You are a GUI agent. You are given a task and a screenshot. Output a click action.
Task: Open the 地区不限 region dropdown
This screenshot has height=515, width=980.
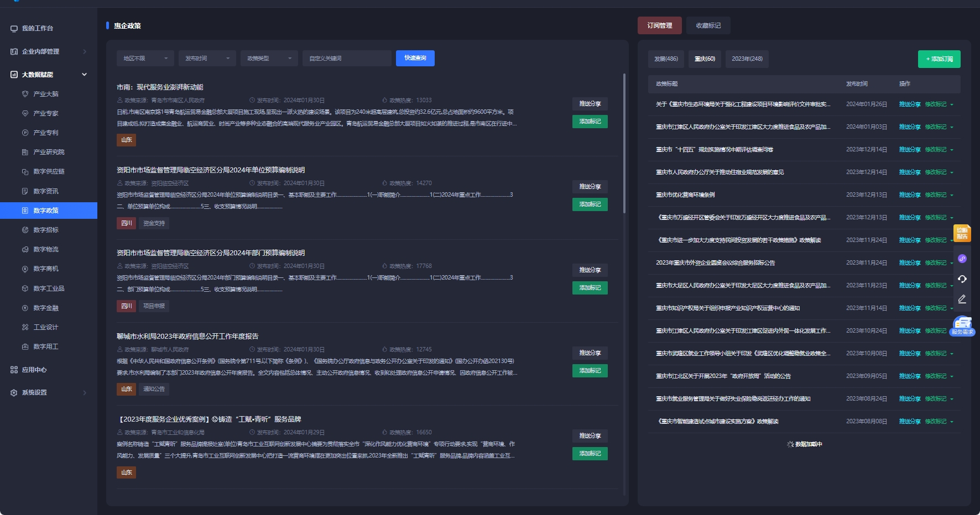coord(145,58)
